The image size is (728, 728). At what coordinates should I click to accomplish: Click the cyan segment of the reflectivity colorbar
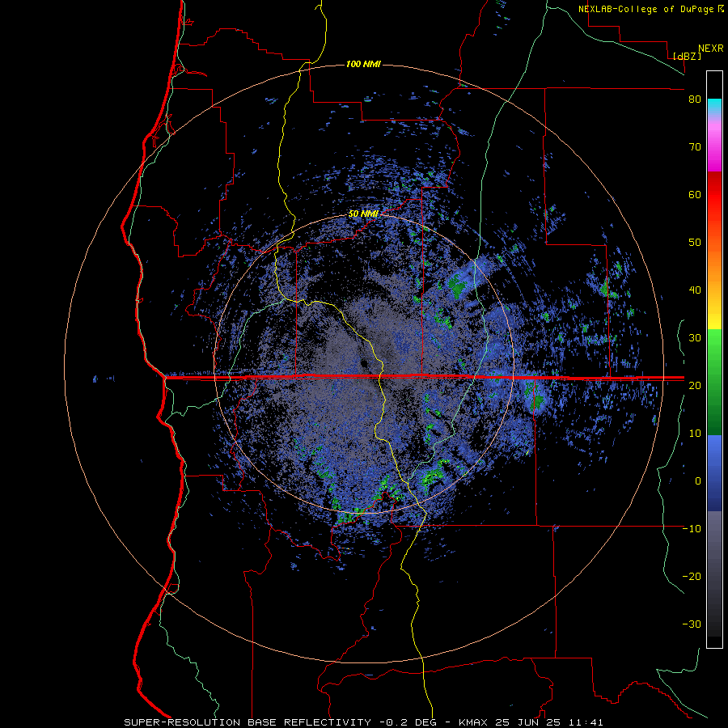(x=714, y=106)
